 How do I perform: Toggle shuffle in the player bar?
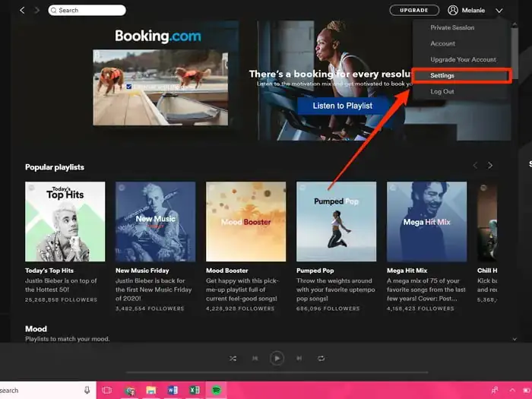pyautogui.click(x=233, y=358)
